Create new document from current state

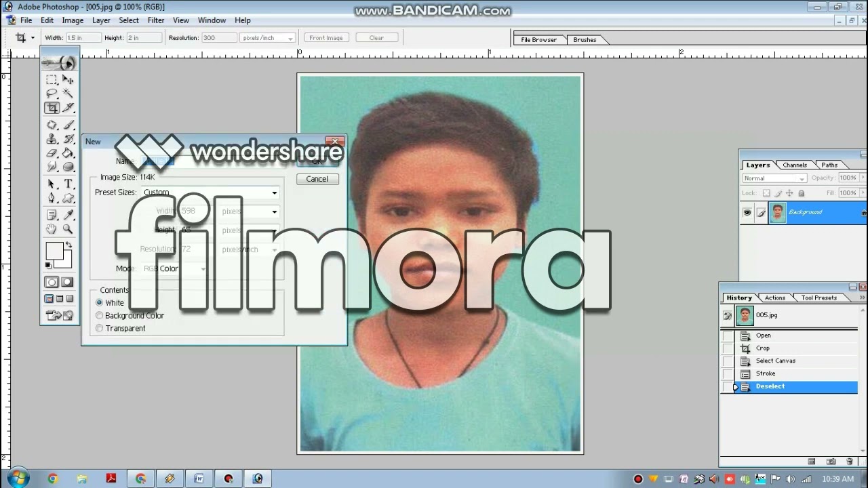tap(812, 462)
